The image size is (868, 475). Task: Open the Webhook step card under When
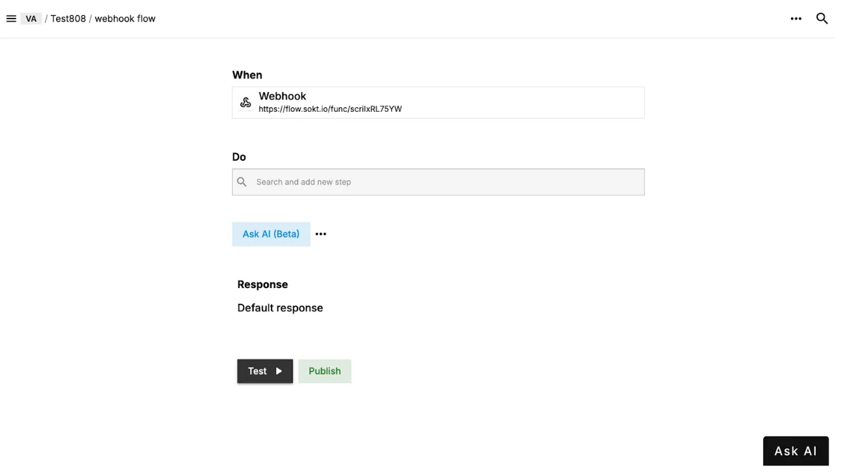pyautogui.click(x=437, y=102)
